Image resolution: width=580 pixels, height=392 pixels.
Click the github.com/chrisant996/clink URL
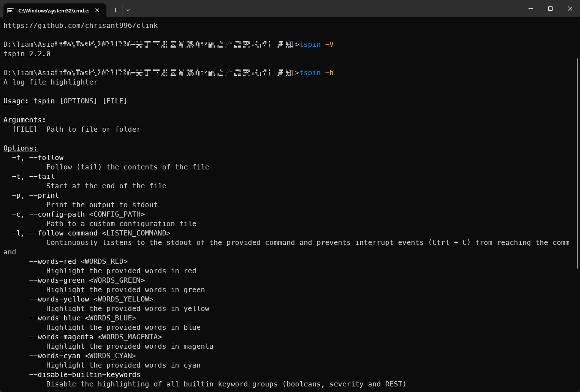tap(81, 25)
